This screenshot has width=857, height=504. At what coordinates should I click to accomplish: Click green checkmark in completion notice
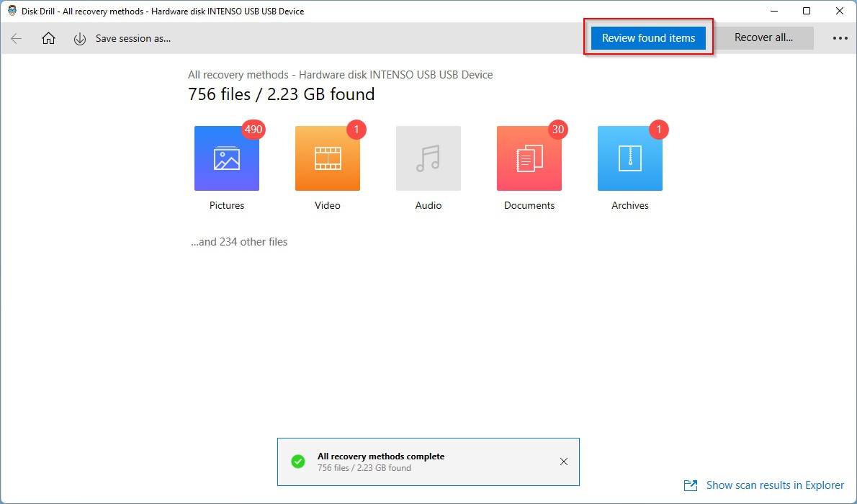click(x=298, y=462)
